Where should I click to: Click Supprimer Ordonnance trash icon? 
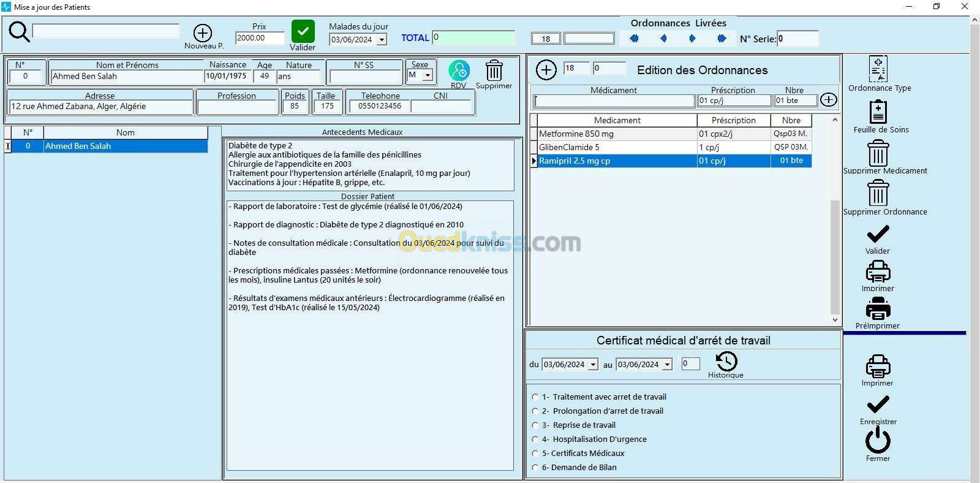(x=878, y=193)
